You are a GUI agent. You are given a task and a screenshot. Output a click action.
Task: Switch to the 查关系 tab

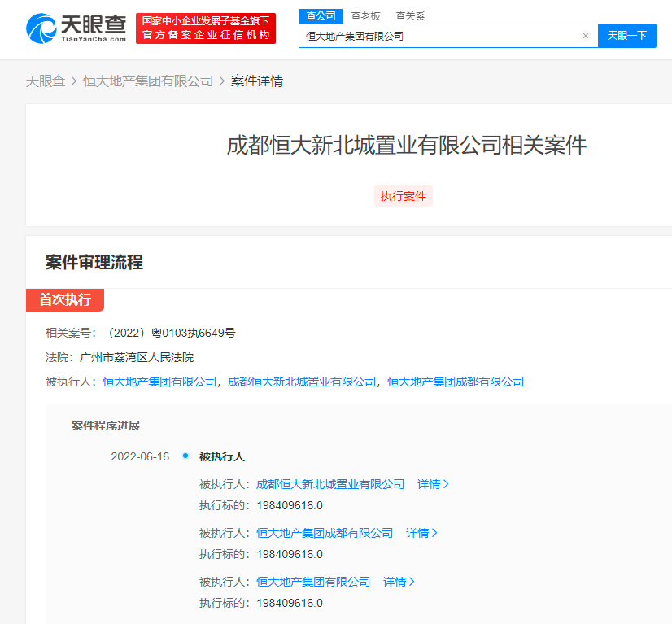click(410, 16)
